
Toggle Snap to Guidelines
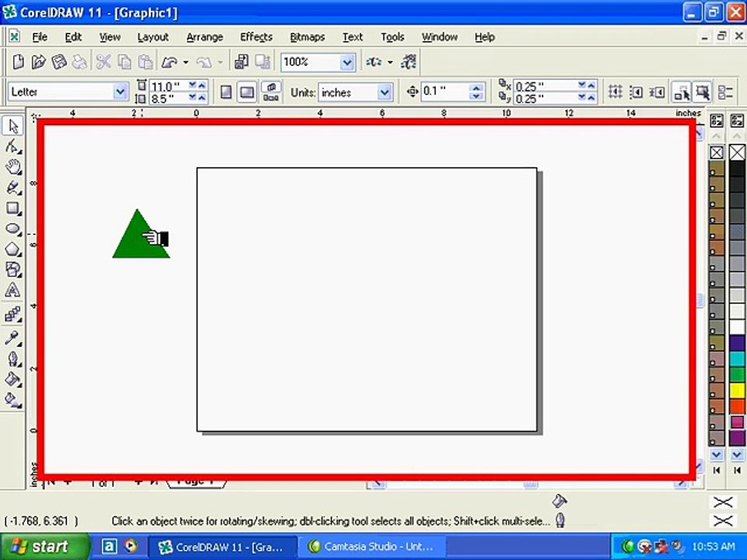(636, 92)
